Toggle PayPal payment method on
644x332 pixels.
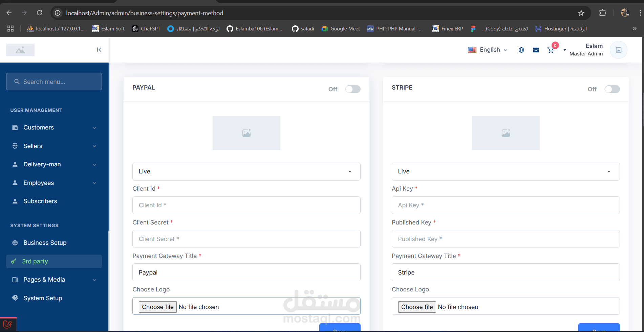pos(353,89)
